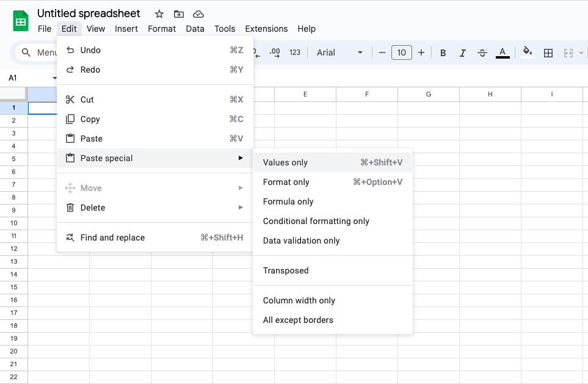Open the merge cells dropdown arrow
The width and height of the screenshot is (588, 384).
pos(581,53)
